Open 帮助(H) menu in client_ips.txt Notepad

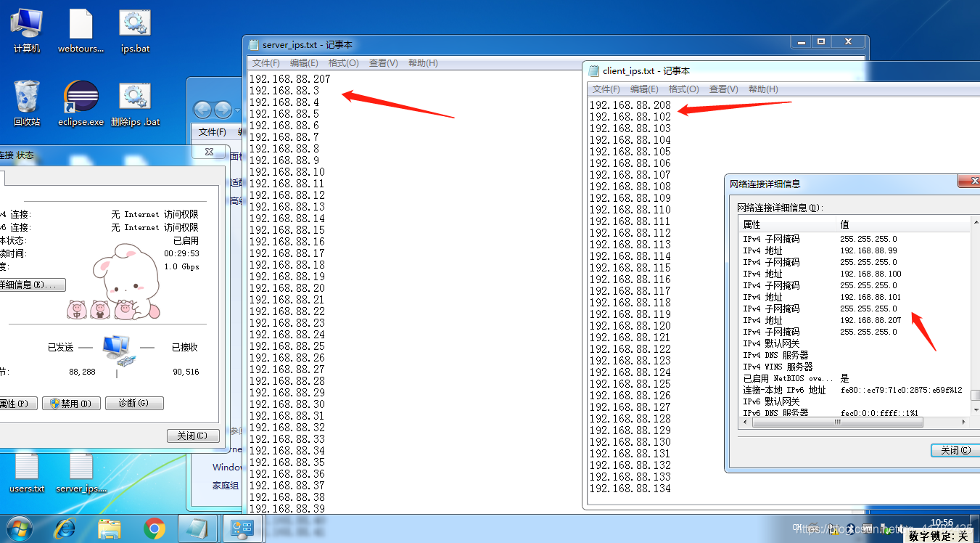pyautogui.click(x=763, y=89)
